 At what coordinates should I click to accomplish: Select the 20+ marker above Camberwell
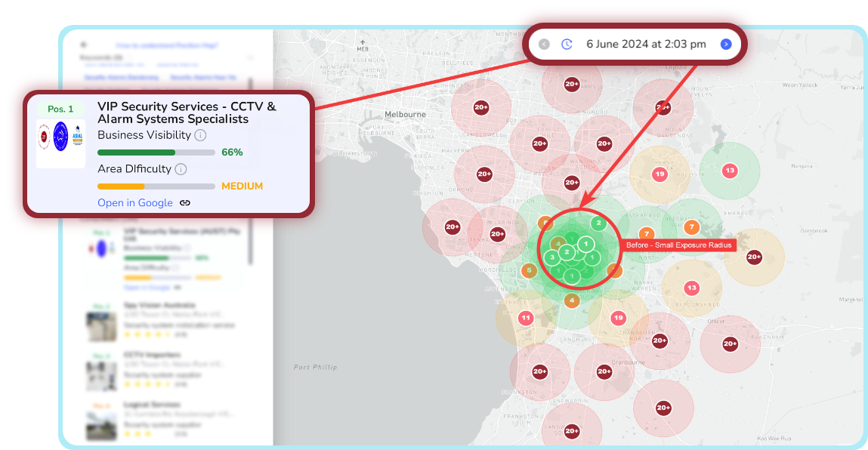(x=480, y=107)
